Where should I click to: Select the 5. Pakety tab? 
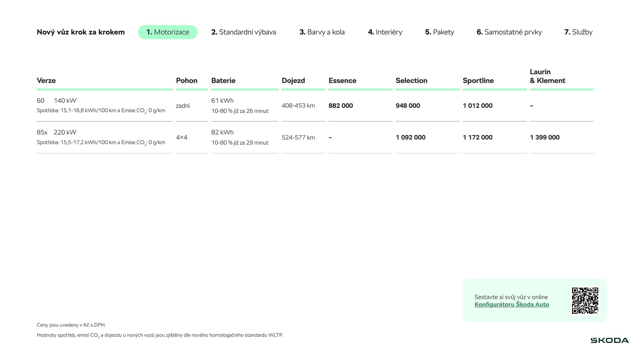pos(440,32)
